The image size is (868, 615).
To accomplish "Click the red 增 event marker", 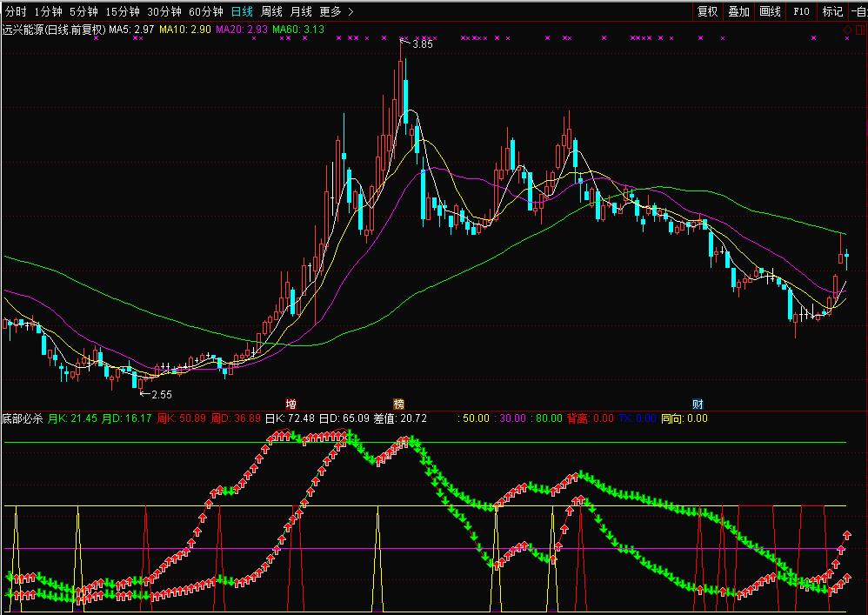I will (290, 404).
